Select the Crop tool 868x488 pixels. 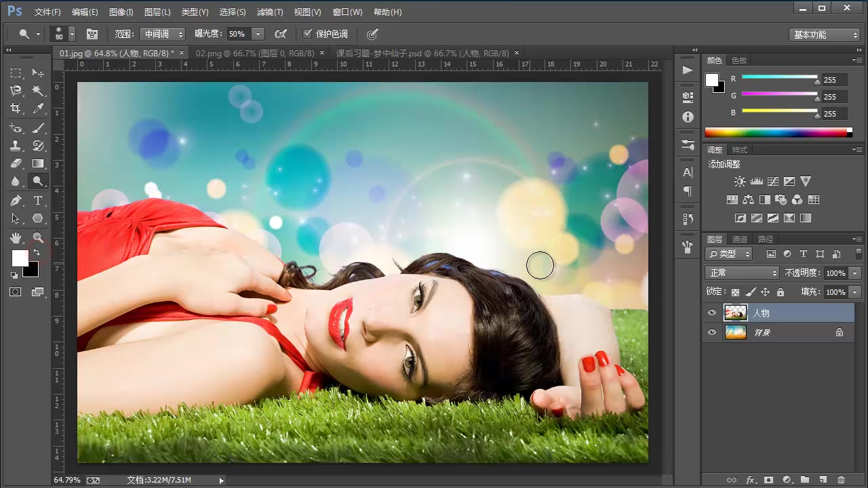coord(16,108)
